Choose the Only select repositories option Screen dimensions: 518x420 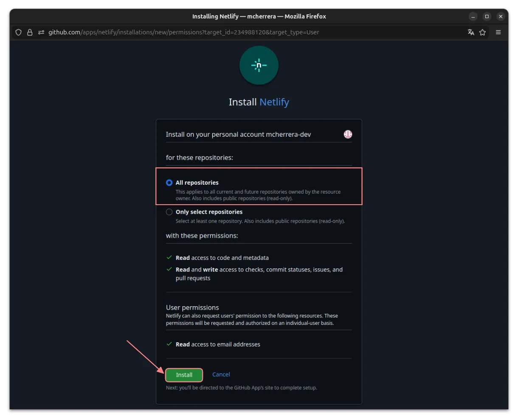[x=169, y=212]
